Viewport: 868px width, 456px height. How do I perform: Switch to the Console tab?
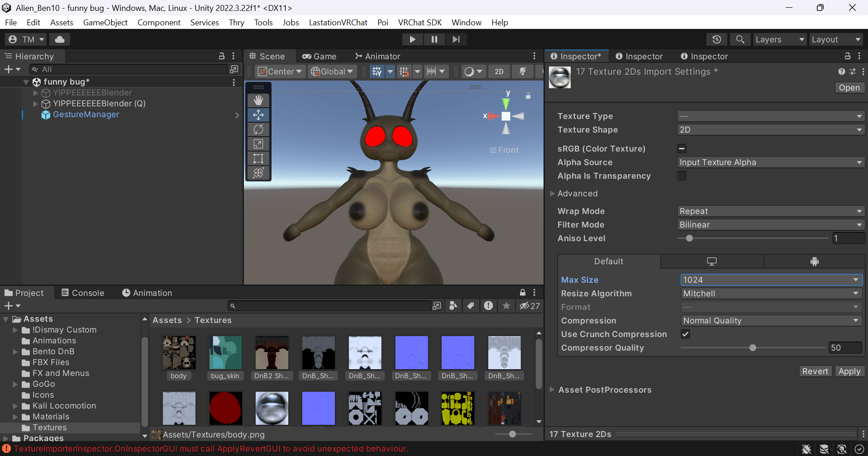click(x=83, y=293)
